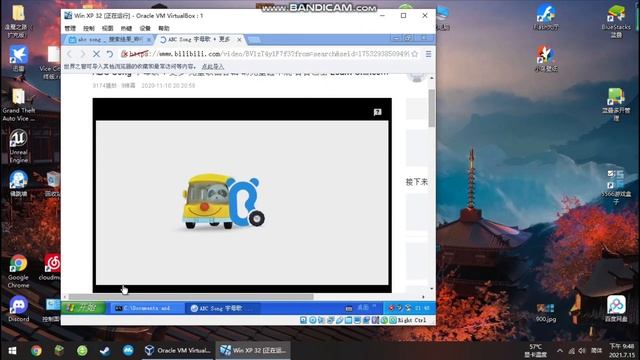Open VirtualBox 设备 menu
Image resolution: width=640 pixels, height=360 pixels.
click(x=145, y=28)
